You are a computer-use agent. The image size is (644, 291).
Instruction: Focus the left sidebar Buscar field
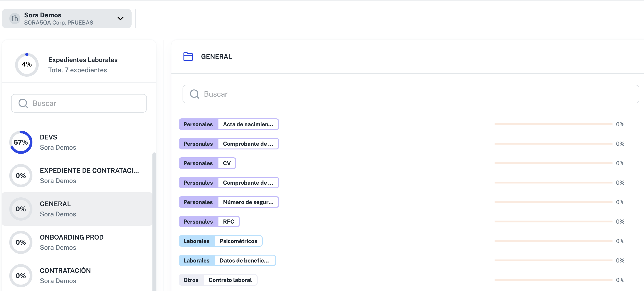(79, 103)
